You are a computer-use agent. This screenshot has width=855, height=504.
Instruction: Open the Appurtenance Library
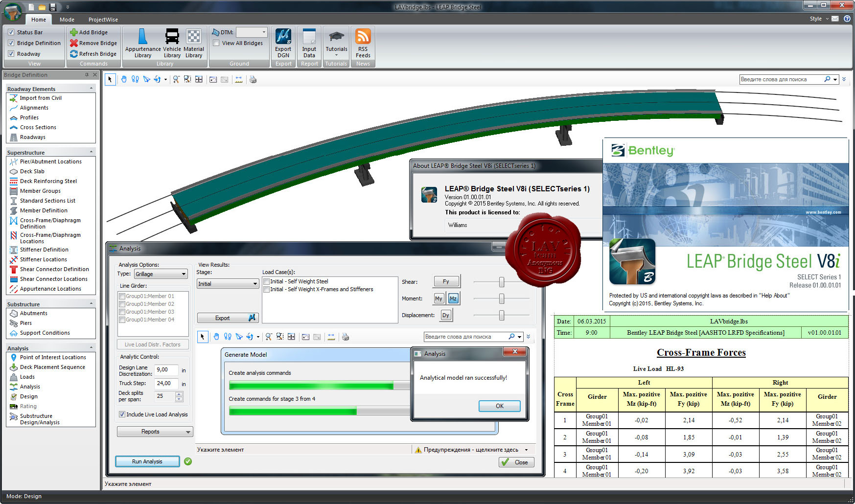(142, 43)
